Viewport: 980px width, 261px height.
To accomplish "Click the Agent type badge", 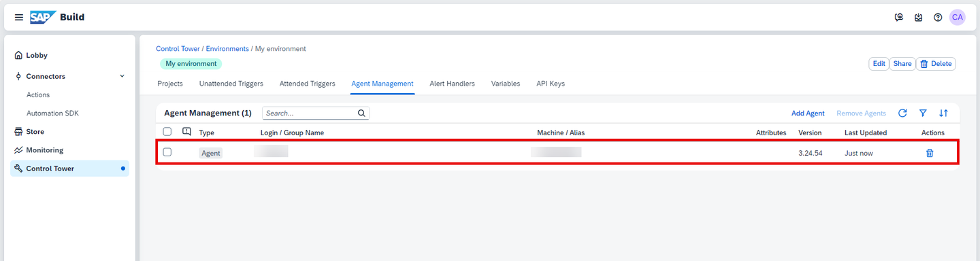I will [x=211, y=153].
